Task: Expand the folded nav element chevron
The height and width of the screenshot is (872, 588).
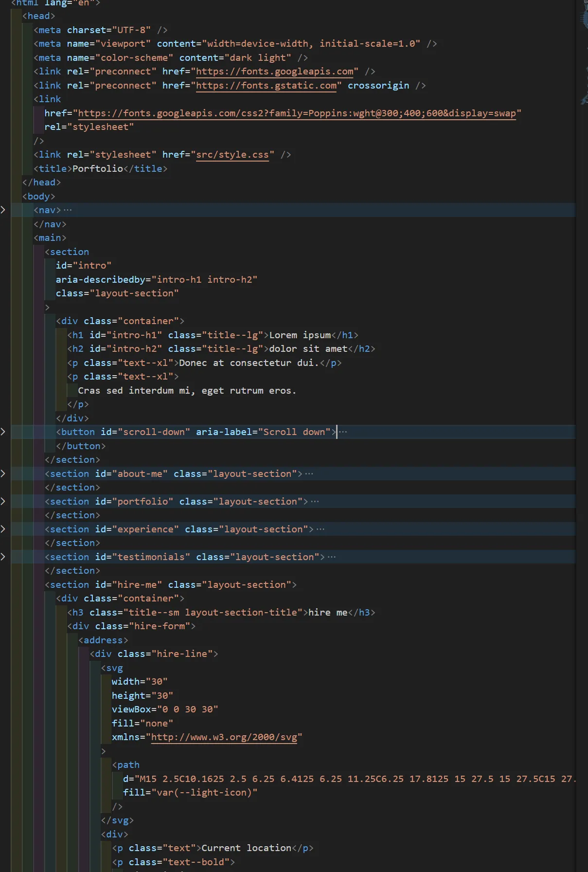Action: click(3, 210)
